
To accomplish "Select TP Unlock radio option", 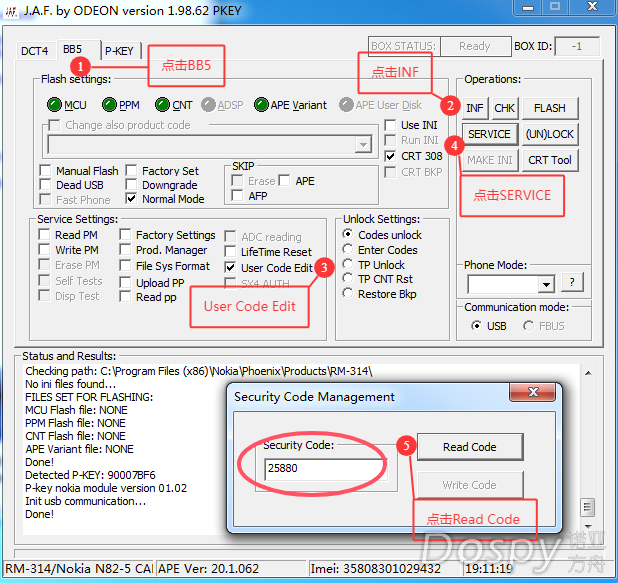I will (x=348, y=264).
